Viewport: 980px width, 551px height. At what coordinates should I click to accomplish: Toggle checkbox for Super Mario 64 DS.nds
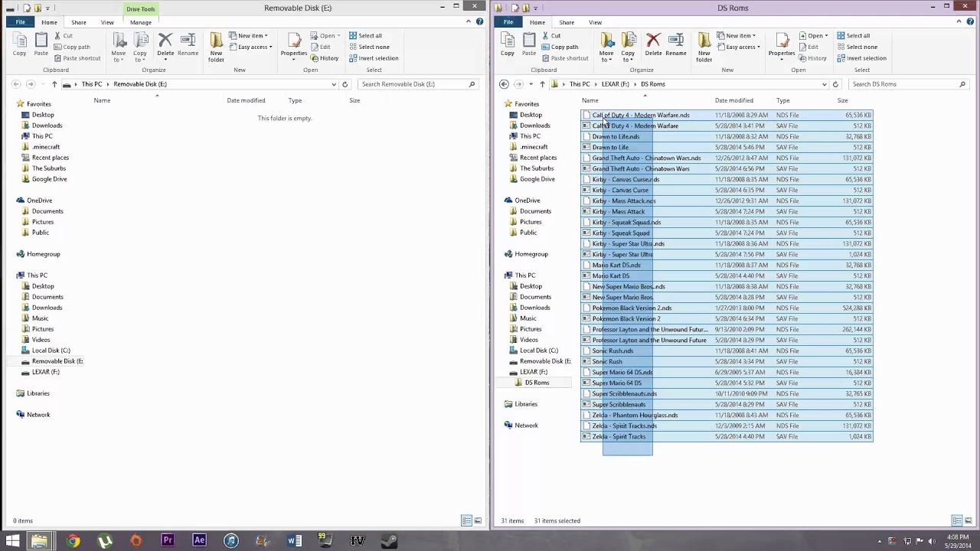coord(586,372)
